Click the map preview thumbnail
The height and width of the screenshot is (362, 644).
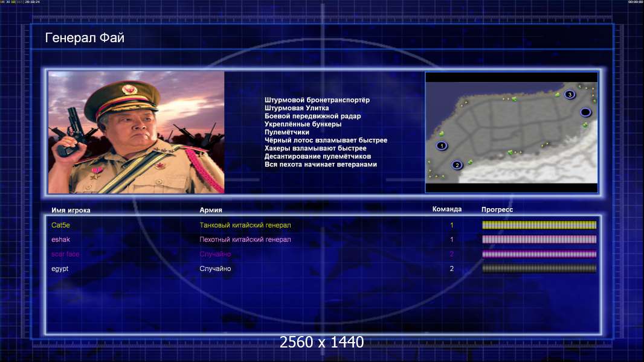pos(511,132)
